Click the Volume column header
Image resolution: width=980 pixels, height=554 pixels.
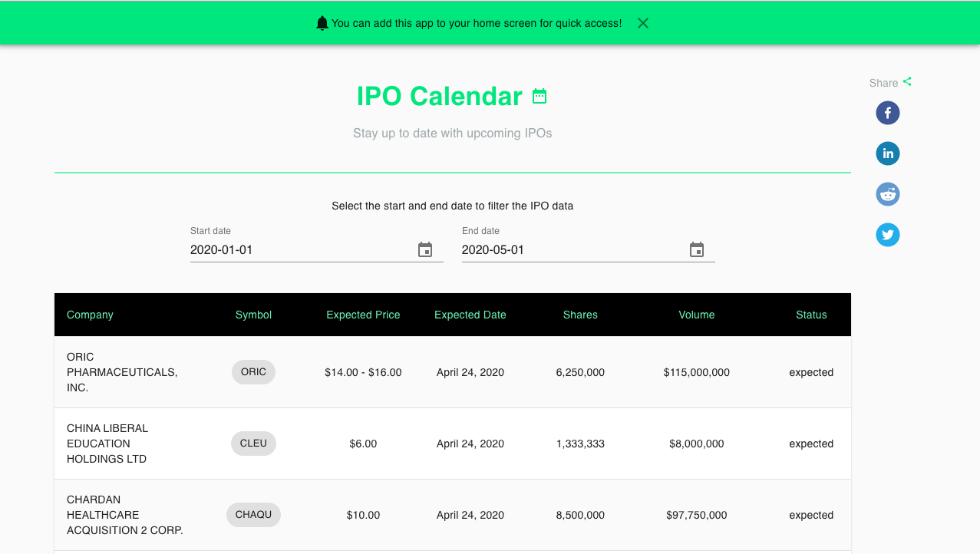coord(696,315)
